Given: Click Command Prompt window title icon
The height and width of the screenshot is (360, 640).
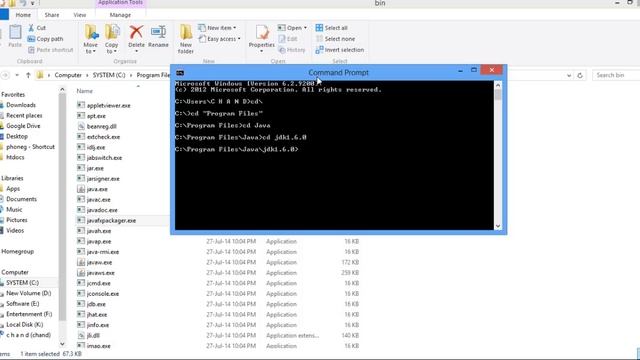Looking at the screenshot, I should 180,73.
